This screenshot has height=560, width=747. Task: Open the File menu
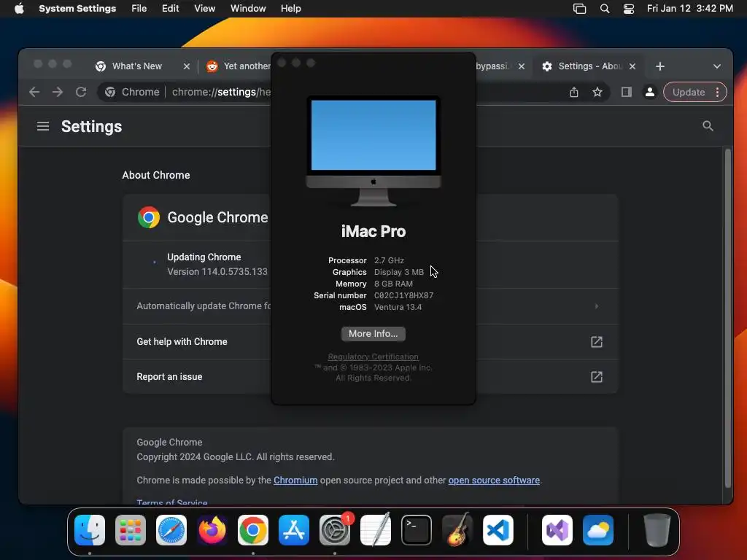pyautogui.click(x=139, y=9)
